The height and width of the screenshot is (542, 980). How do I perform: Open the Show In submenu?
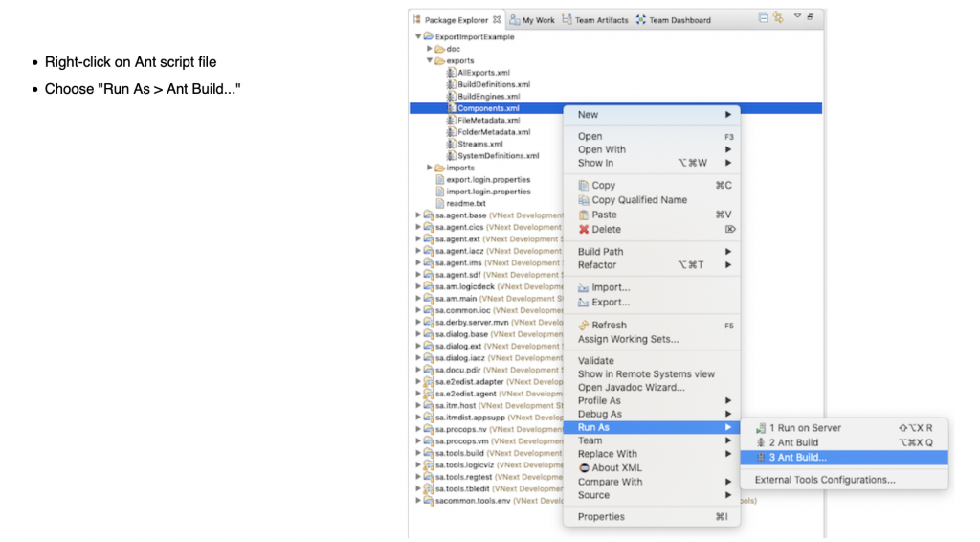click(x=651, y=163)
